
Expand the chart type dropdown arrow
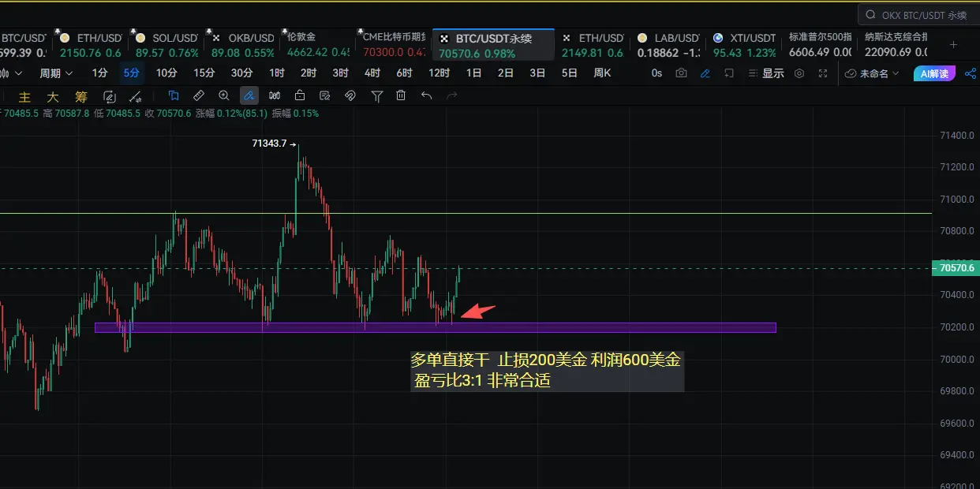click(x=17, y=73)
